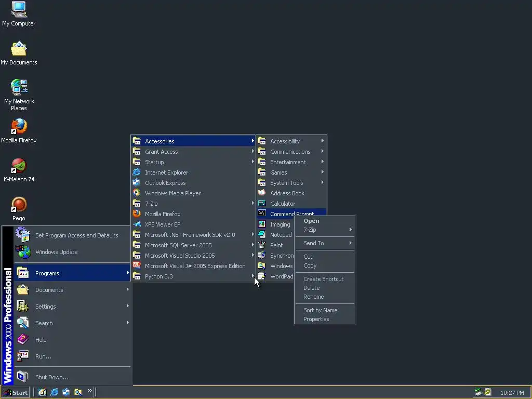Expand the System Tools submenu
Image resolution: width=532 pixels, height=399 pixels.
click(291, 182)
